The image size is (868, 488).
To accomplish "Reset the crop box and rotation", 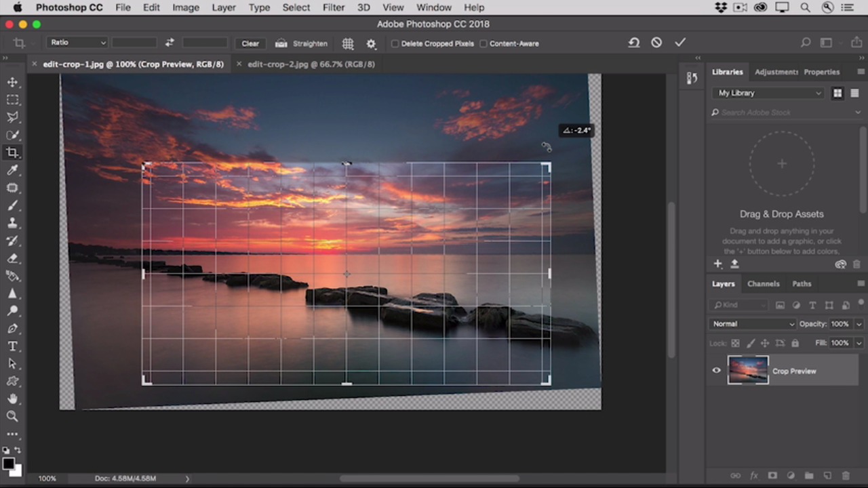I will pos(633,43).
